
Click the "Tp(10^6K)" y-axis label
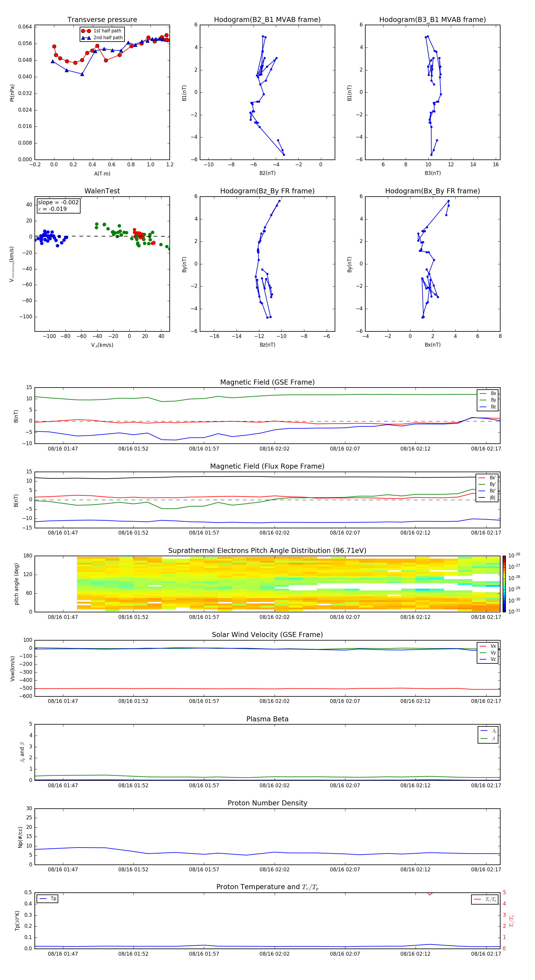17,921
